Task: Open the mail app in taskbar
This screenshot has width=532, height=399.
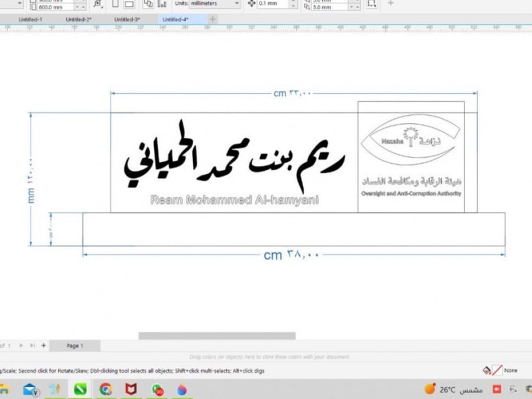Action: [x=31, y=390]
